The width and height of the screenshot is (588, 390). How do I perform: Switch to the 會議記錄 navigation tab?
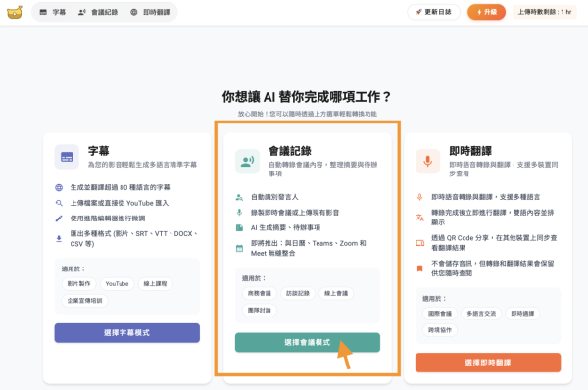(x=97, y=12)
